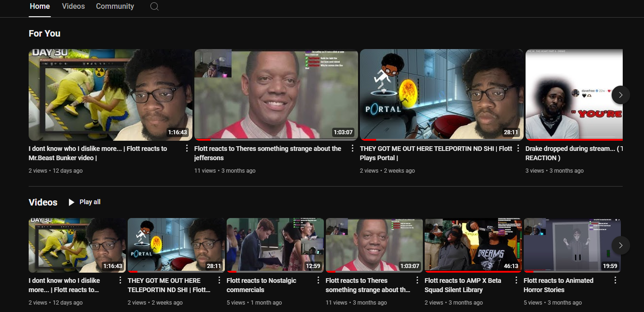Open title 'Flott reacts to Theres something strange' in For You
The width and height of the screenshot is (644, 312).
coord(267,153)
